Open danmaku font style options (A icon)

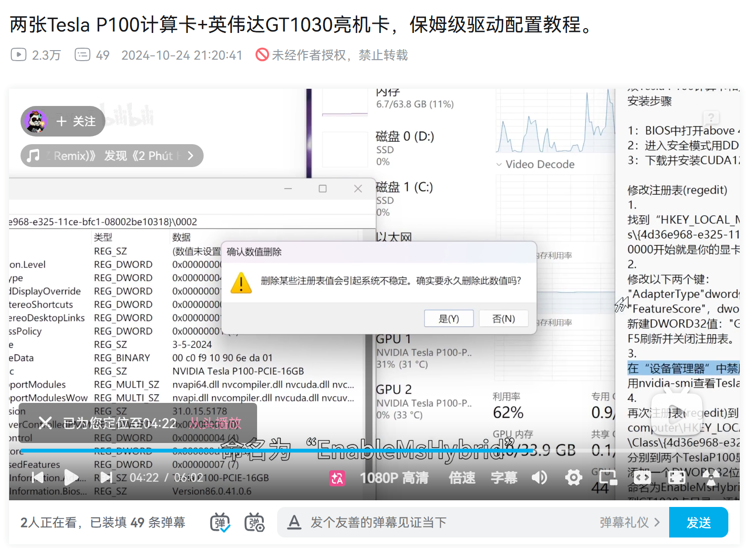click(x=294, y=523)
